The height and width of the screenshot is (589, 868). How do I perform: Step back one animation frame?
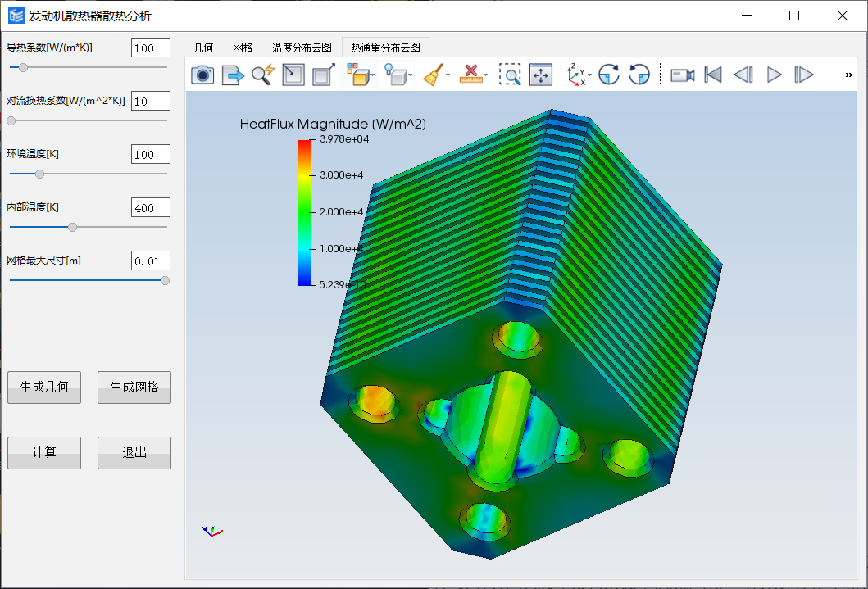coord(743,75)
